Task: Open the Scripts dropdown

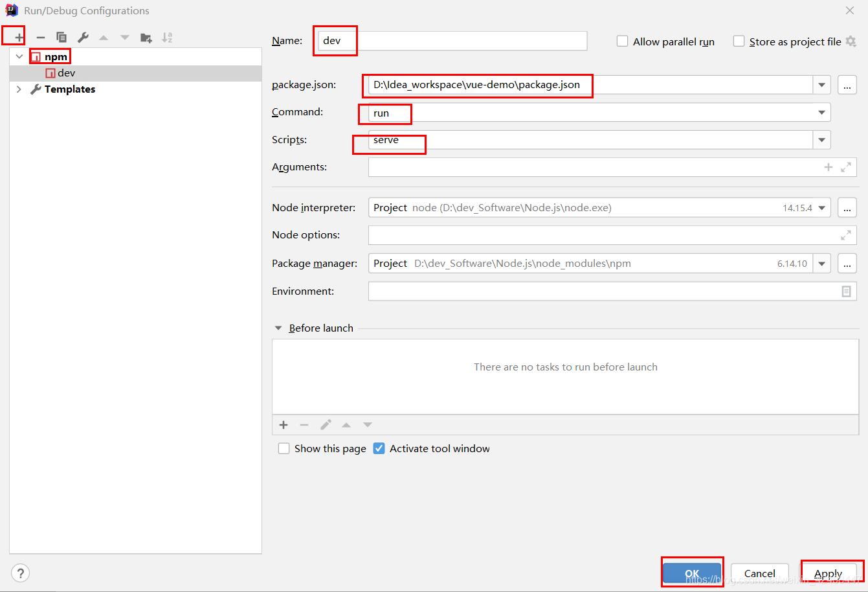Action: [822, 140]
